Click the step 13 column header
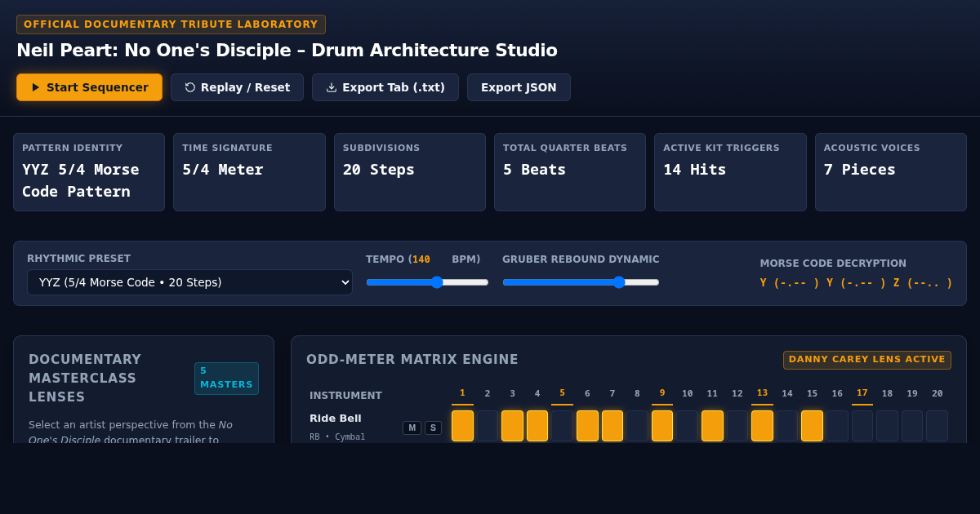980x514 pixels. (762, 393)
